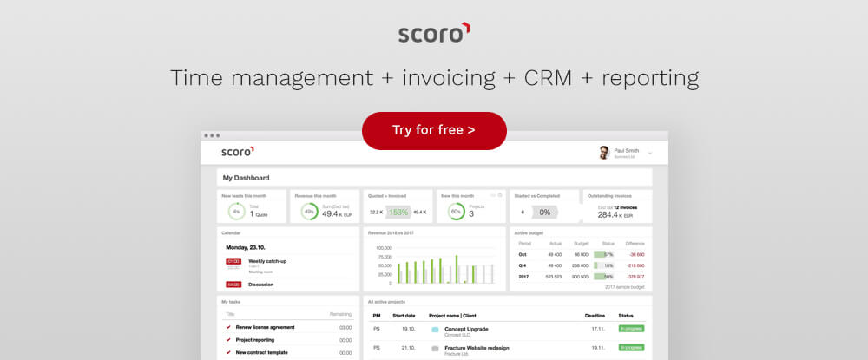868x360 pixels.
Task: Click the 0% Started vs Completed arrow badge
Action: point(545,212)
